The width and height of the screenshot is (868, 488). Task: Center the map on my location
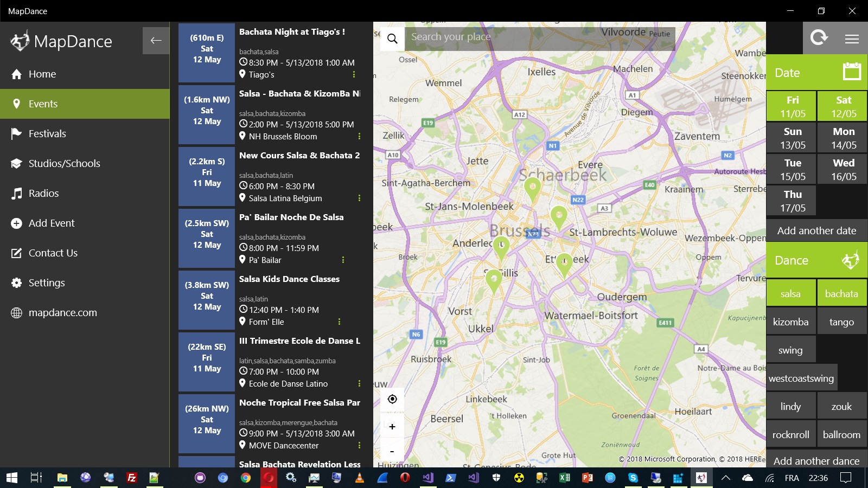coord(392,400)
